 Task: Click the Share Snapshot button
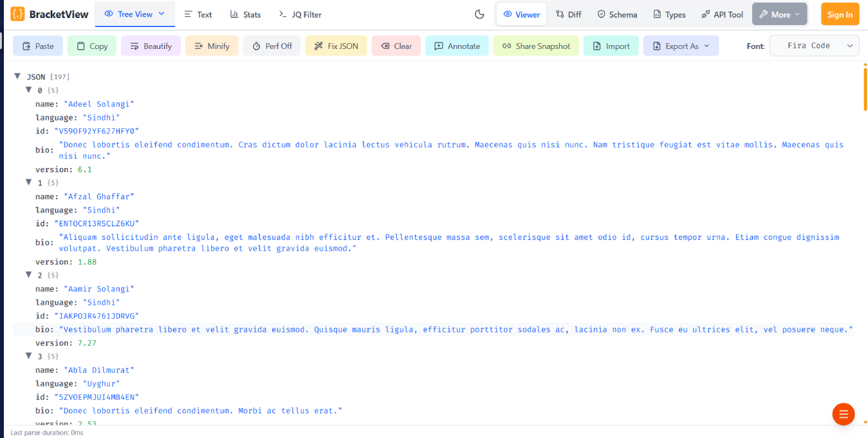click(536, 46)
